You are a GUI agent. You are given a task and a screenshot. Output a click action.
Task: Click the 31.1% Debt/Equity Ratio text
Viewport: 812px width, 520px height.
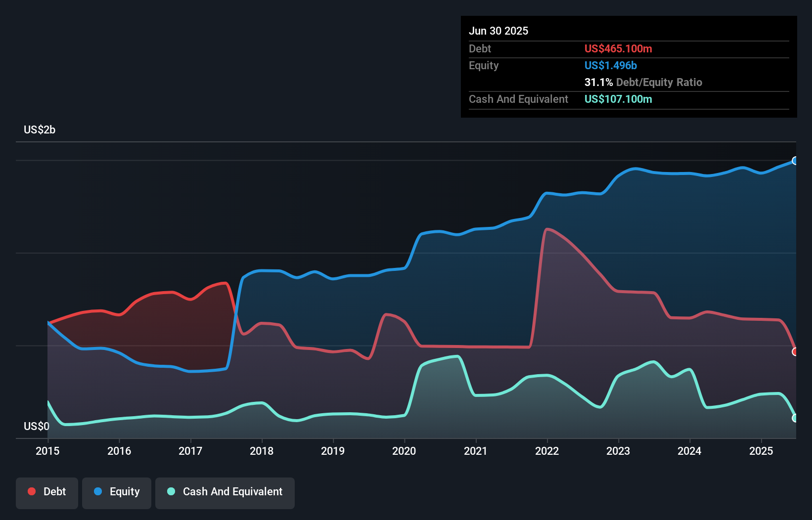click(x=643, y=82)
